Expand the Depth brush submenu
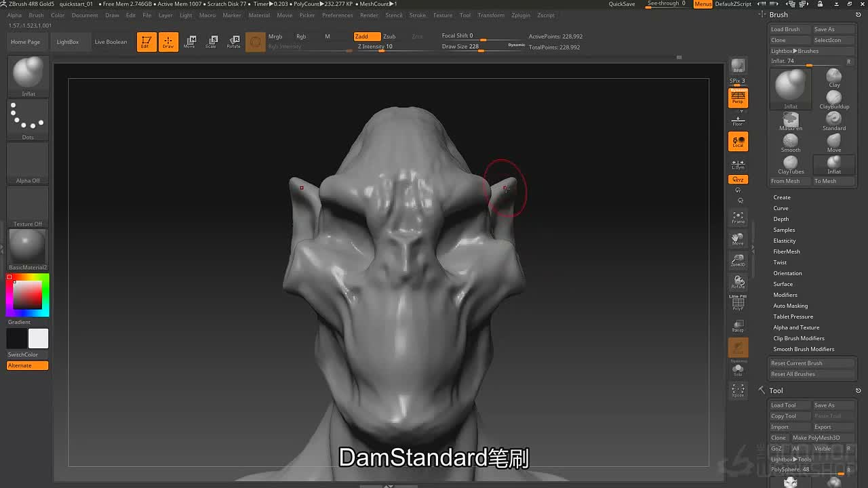Viewport: 868px width, 488px height. [781, 219]
